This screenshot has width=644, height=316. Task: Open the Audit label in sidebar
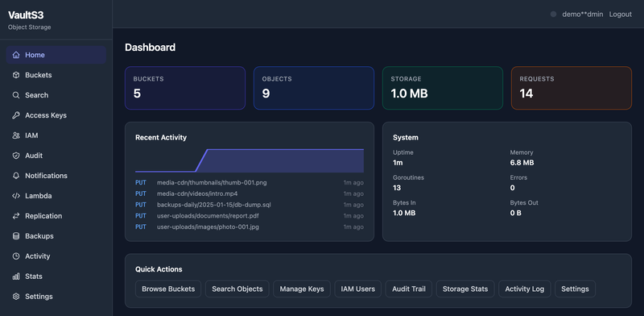point(34,156)
